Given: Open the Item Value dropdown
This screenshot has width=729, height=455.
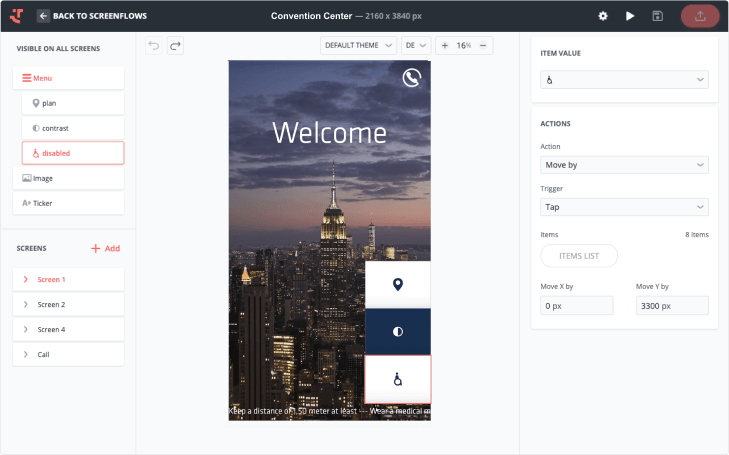Looking at the screenshot, I should tap(624, 79).
